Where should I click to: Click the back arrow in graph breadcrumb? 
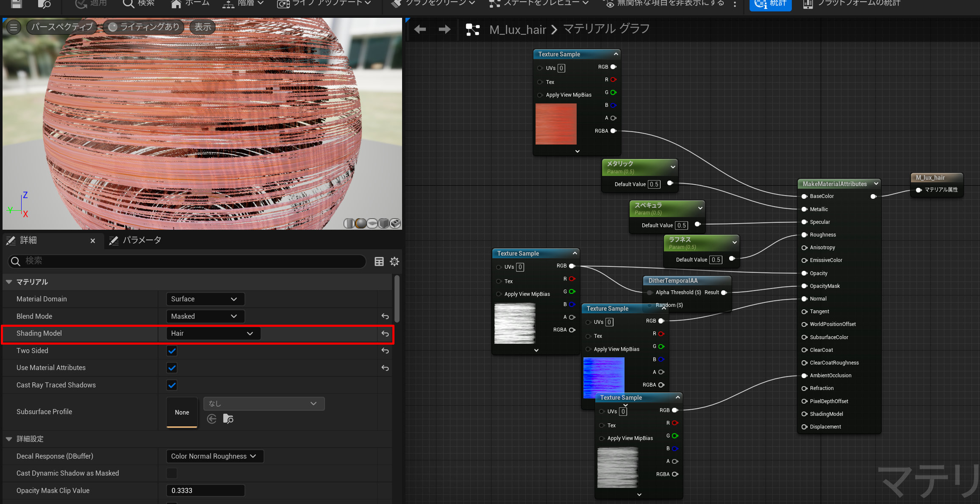point(420,29)
